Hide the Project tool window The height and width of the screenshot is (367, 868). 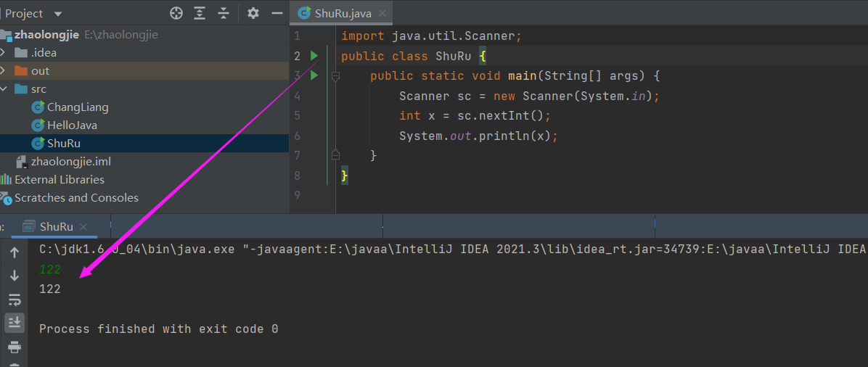tap(277, 13)
